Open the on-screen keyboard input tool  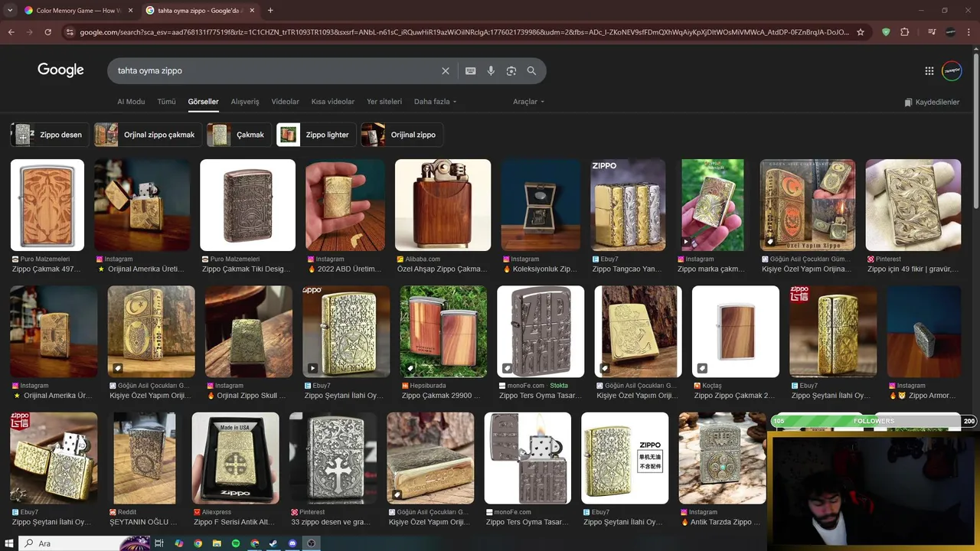471,70
